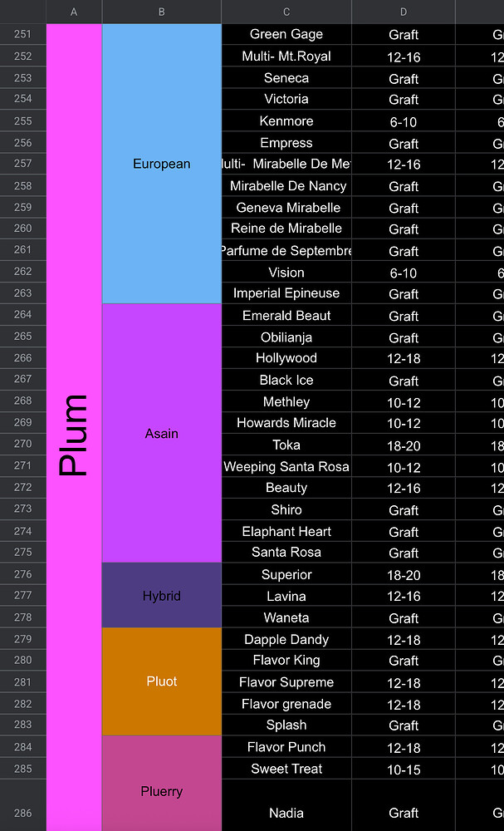Viewport: 504px width, 831px height.
Task: Click the blue European category cell
Action: [161, 164]
